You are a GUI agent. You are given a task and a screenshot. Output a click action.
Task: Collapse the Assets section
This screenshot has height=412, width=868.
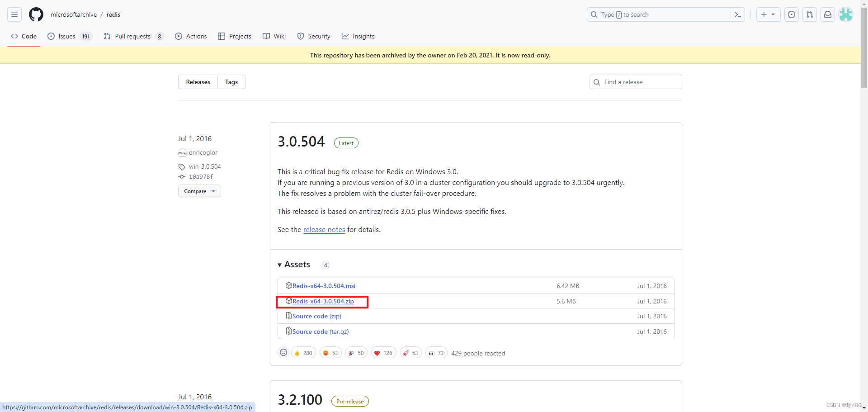[x=294, y=265]
